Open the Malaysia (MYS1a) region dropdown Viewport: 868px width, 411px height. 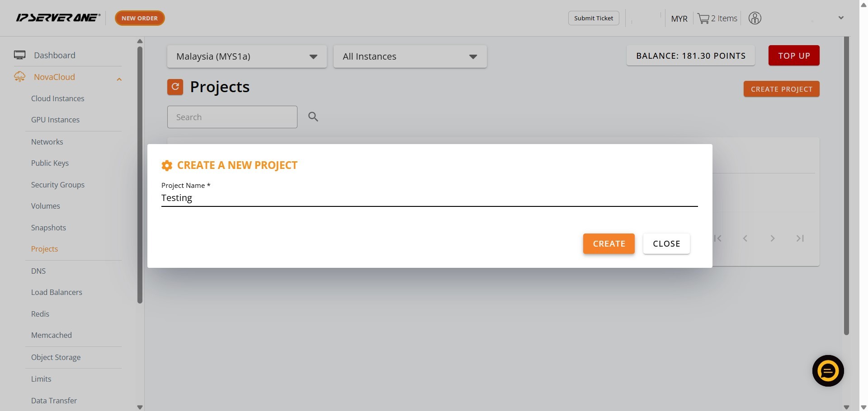point(247,56)
